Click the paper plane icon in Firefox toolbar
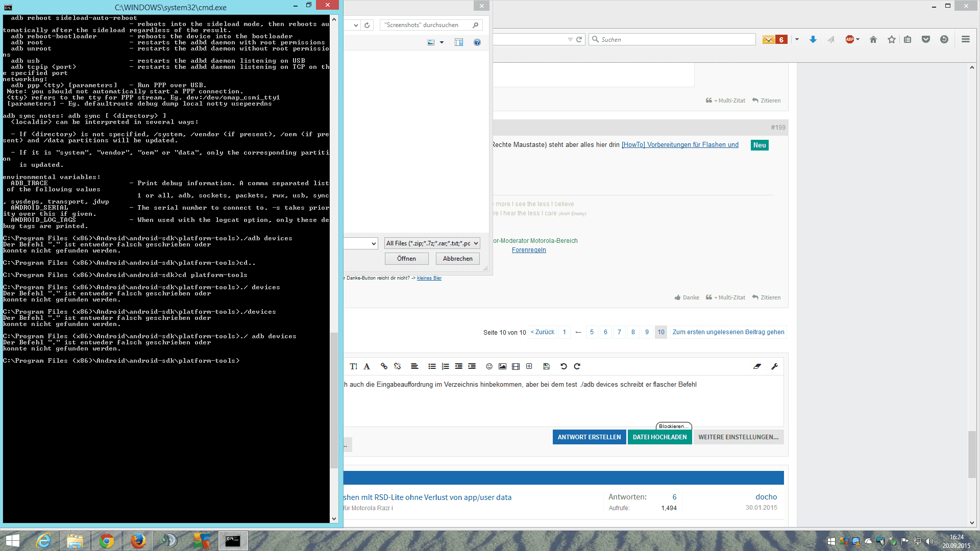This screenshot has height=551, width=980. [x=831, y=39]
